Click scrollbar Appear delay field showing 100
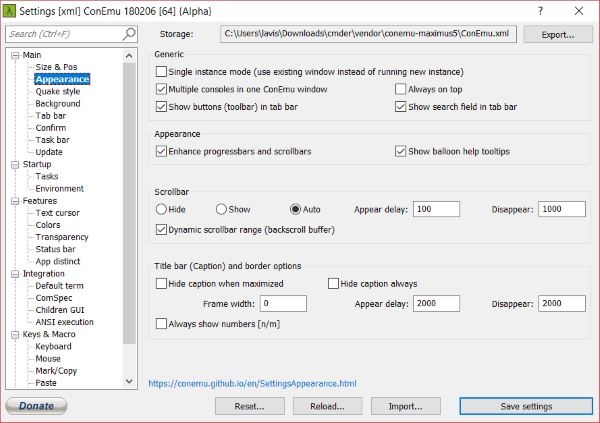Screen dimensions: 600x423 (436, 209)
